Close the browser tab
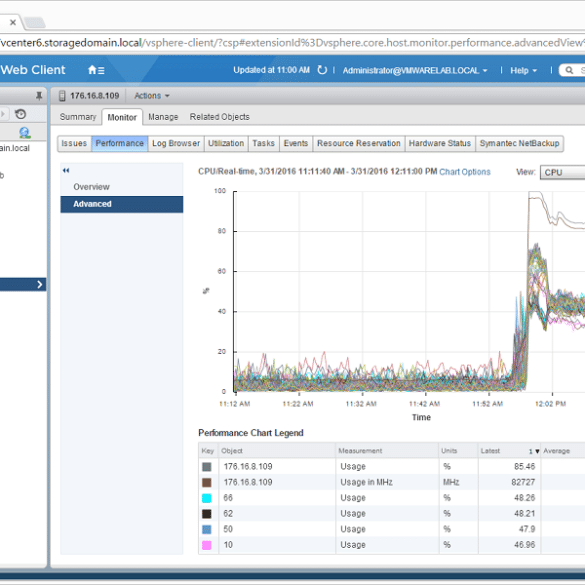Viewport: 585px width, 585px height. coord(13,22)
